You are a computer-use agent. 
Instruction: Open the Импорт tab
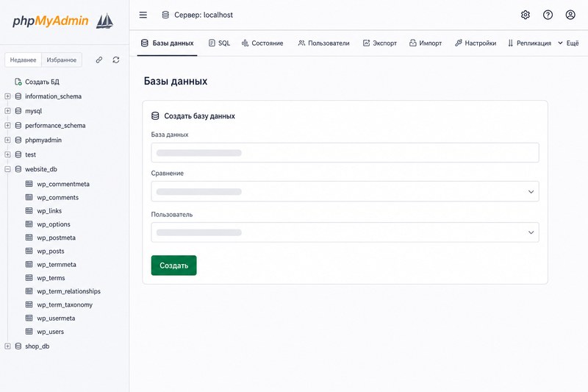[426, 43]
